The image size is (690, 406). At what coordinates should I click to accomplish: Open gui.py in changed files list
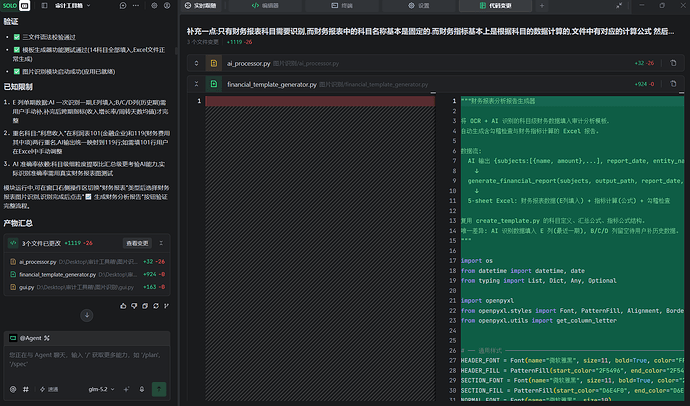[x=87, y=287]
